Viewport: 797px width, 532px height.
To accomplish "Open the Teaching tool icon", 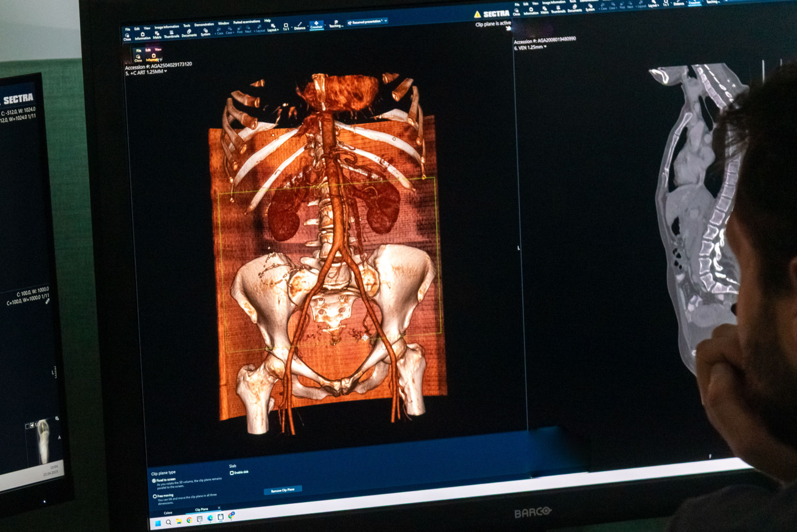I will point(336,24).
